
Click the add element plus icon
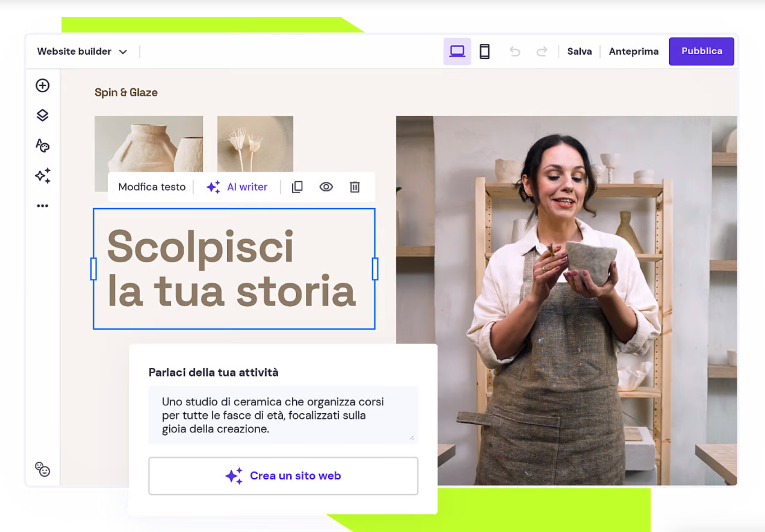(x=42, y=85)
